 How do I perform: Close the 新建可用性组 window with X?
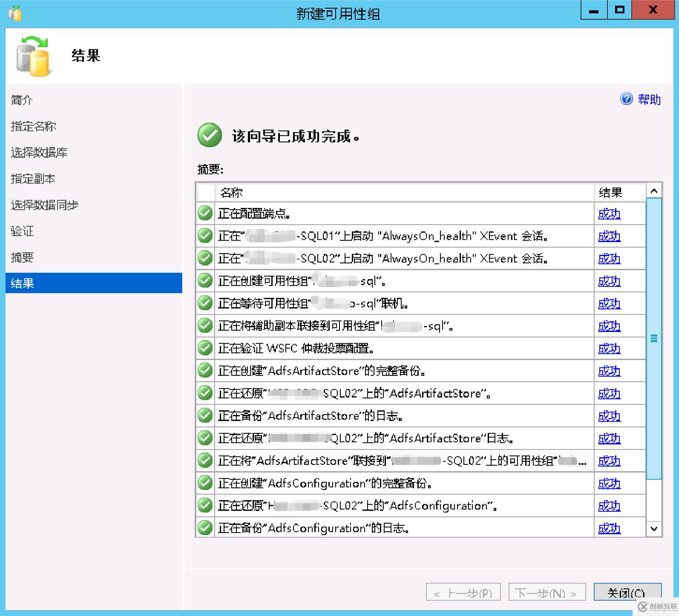(x=653, y=10)
